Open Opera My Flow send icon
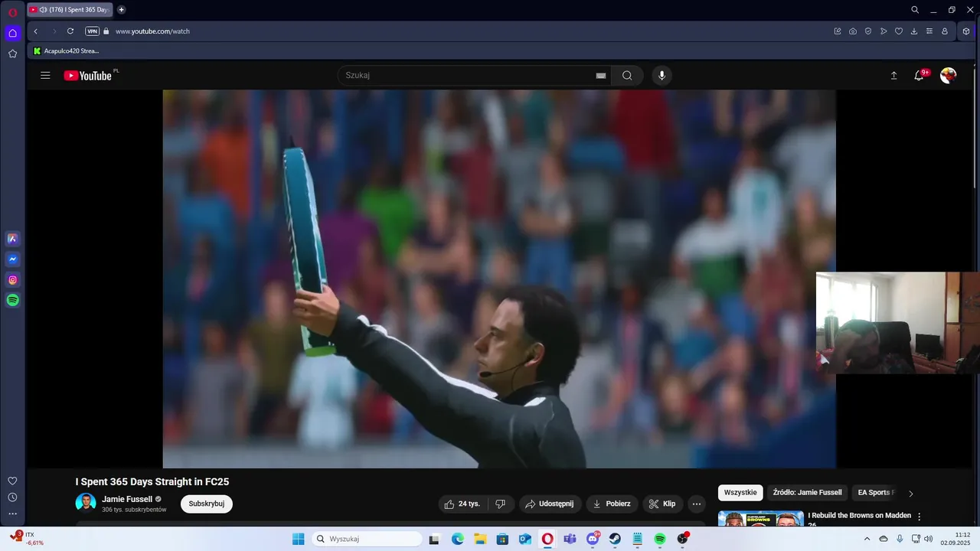 click(x=884, y=31)
